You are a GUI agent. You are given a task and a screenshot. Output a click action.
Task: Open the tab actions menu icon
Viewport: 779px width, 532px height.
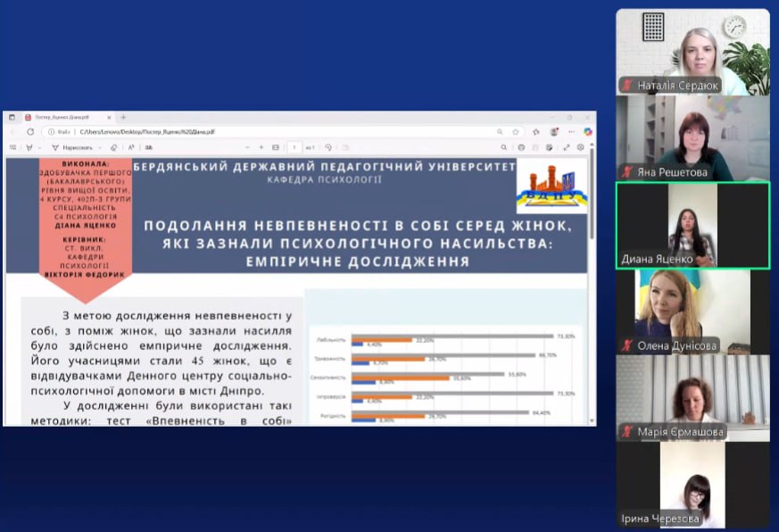pos(12,117)
